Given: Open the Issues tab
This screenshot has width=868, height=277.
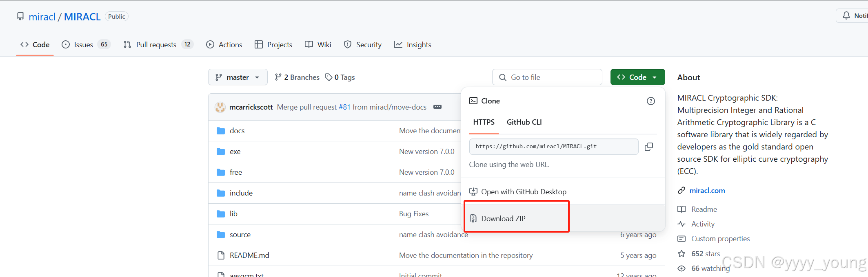Looking at the screenshot, I should point(86,44).
